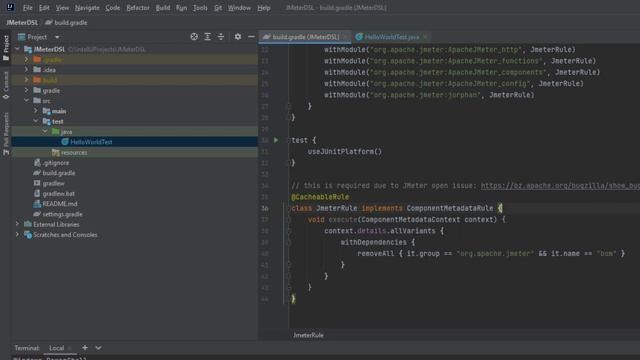Click the JmeterRule breadcrumb below the editor
The height and width of the screenshot is (360, 640).
pyautogui.click(x=308, y=335)
